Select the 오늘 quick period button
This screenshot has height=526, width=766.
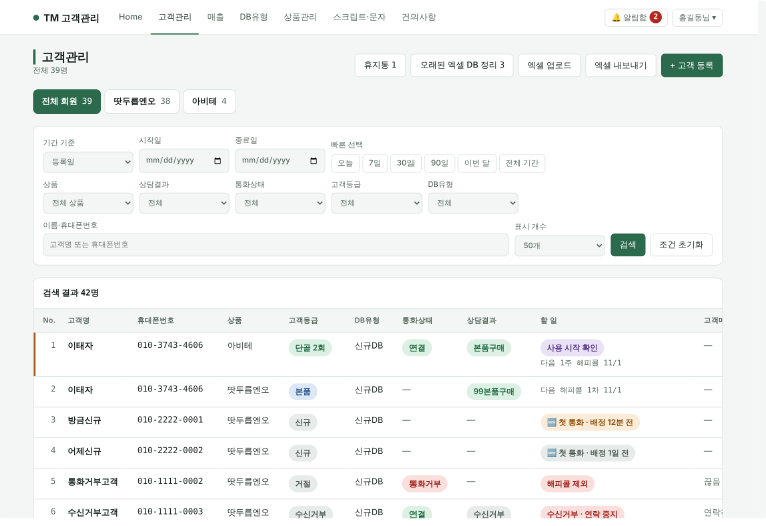pyautogui.click(x=345, y=163)
